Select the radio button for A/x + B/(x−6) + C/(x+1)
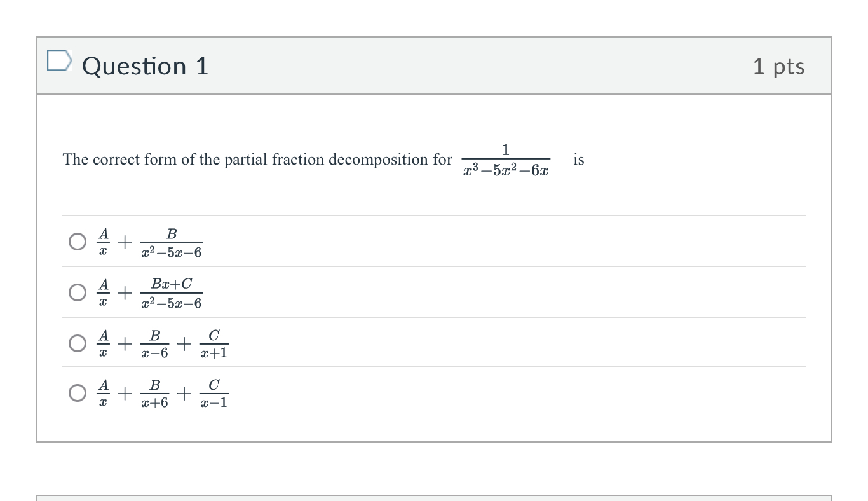 pos(77,343)
